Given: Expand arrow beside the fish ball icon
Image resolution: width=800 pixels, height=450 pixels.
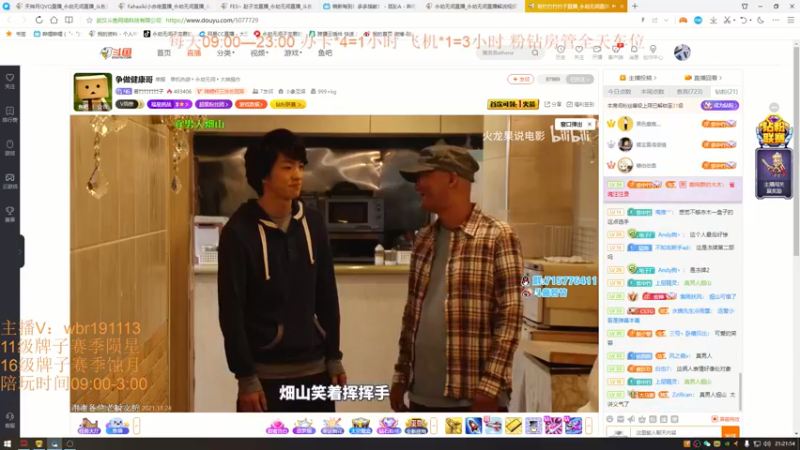Looking at the screenshot, I should (x=136, y=426).
